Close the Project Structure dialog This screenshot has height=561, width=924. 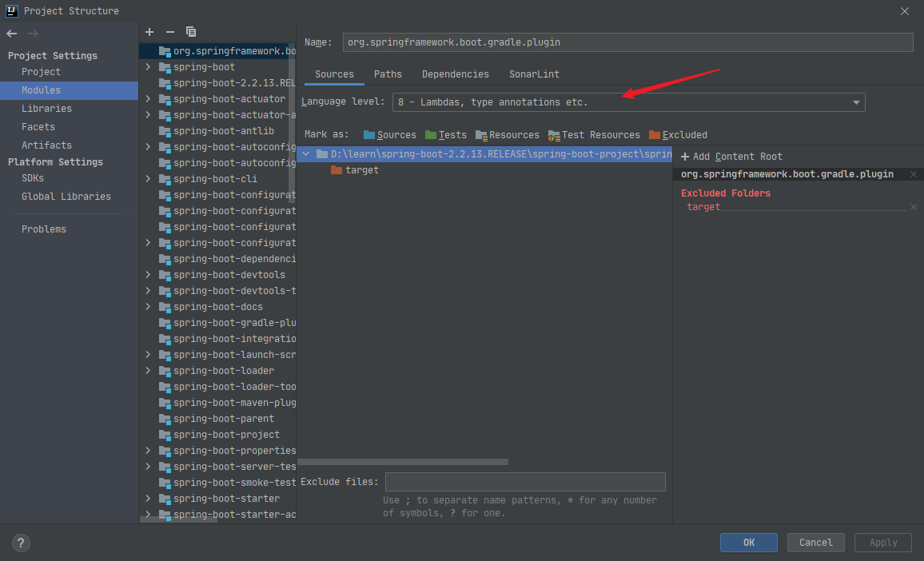click(905, 11)
